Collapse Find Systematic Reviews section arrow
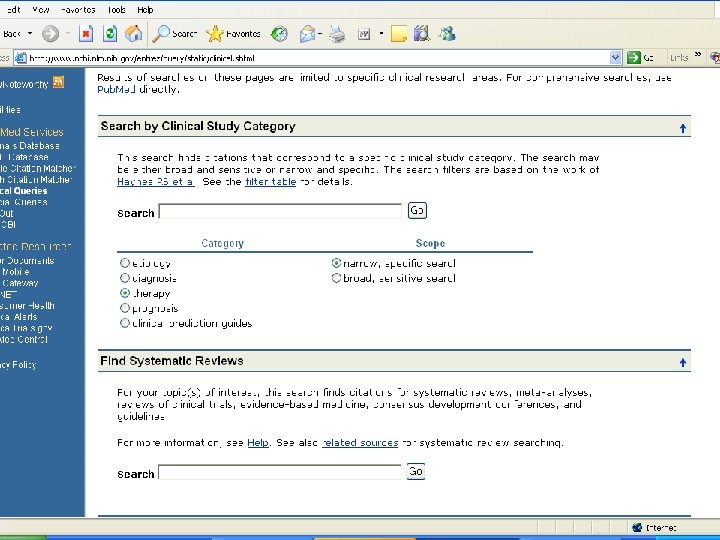This screenshot has width=720, height=540. point(683,363)
